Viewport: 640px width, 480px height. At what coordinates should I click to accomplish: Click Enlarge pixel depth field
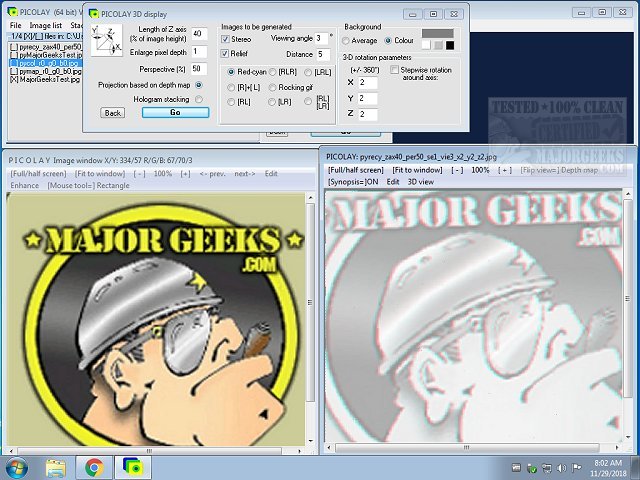coord(199,52)
